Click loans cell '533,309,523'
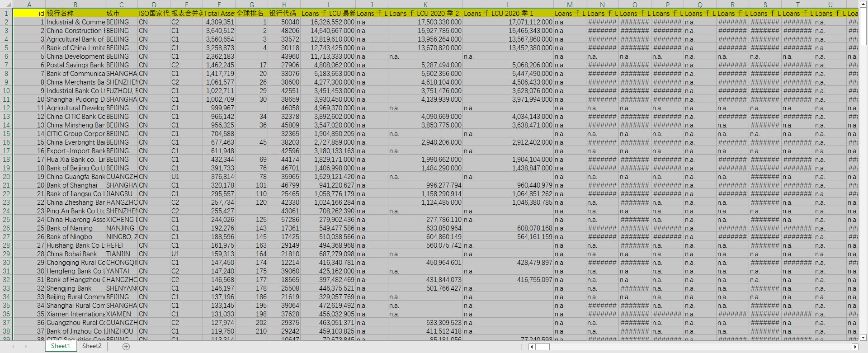Viewport: 868px width, 353px height. (x=425, y=322)
